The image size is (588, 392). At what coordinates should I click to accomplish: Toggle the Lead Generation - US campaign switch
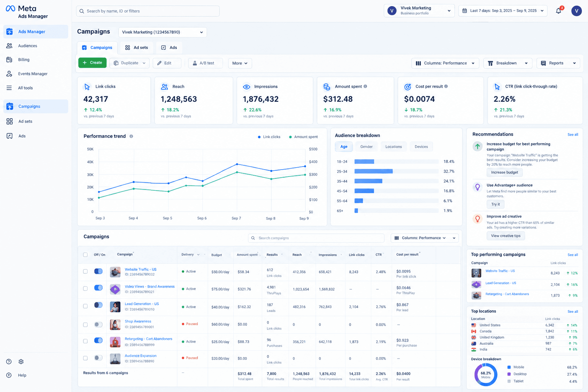click(98, 305)
